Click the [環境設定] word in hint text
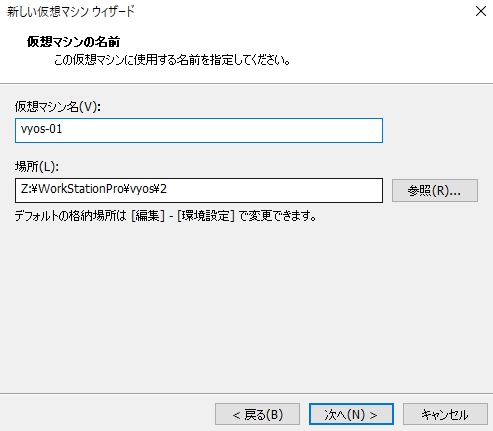Screen dimensions: 493x431 pos(206,216)
